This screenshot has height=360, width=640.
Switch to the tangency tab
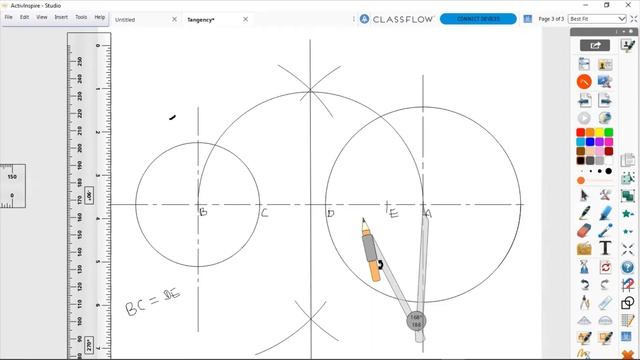point(201,20)
